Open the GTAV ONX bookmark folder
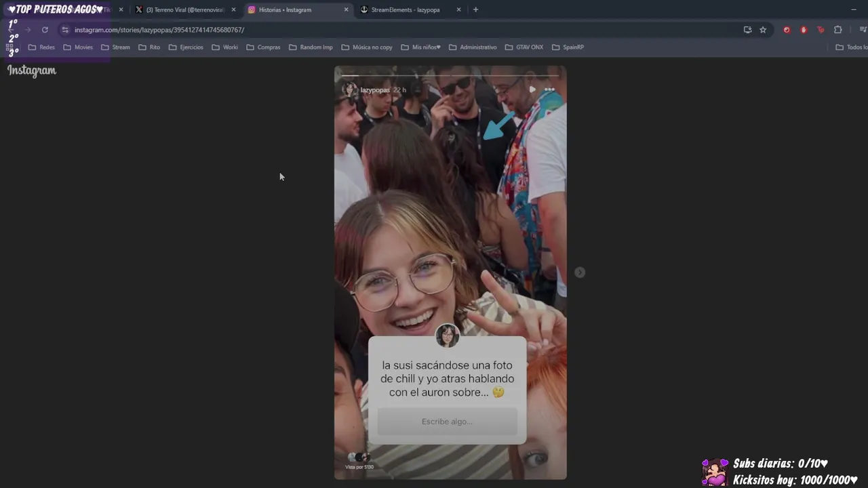This screenshot has width=868, height=488. pyautogui.click(x=524, y=47)
